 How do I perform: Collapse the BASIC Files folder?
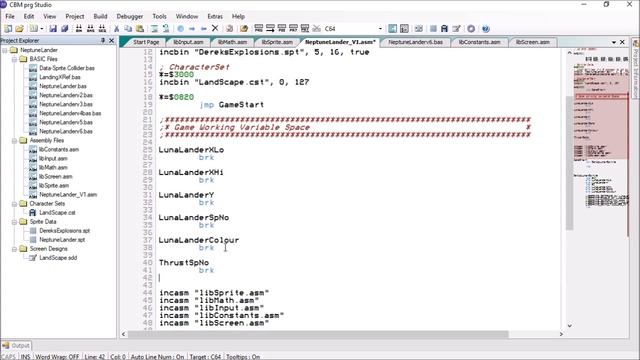[x=14, y=59]
